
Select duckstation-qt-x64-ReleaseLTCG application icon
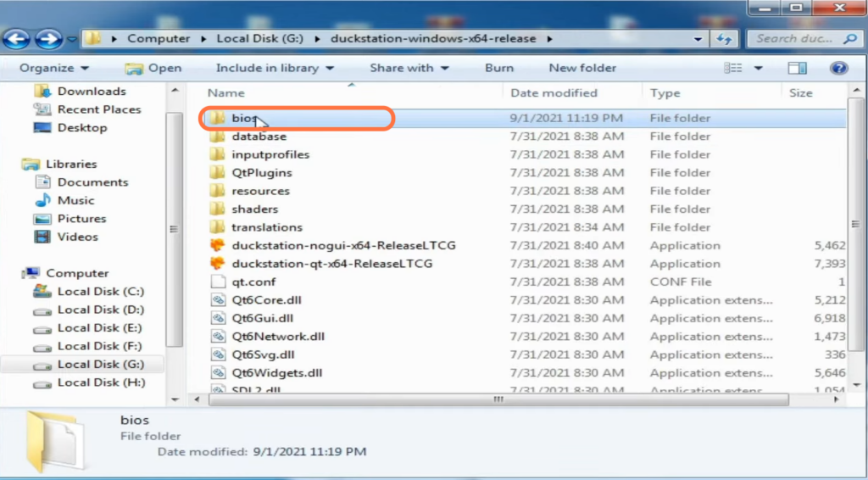218,264
